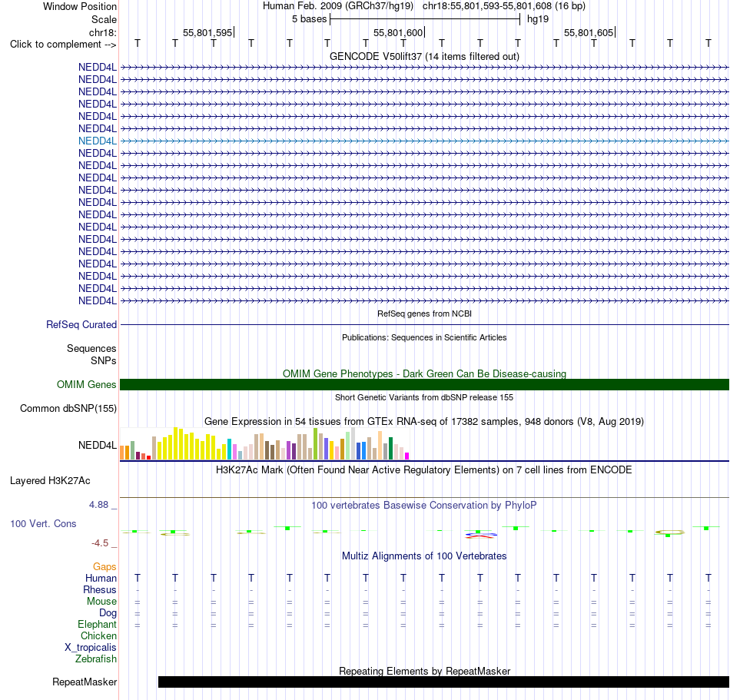Click the 4.88 PhyloP upper limit value
Image resolution: width=730 pixels, height=700 pixels.
[x=98, y=505]
